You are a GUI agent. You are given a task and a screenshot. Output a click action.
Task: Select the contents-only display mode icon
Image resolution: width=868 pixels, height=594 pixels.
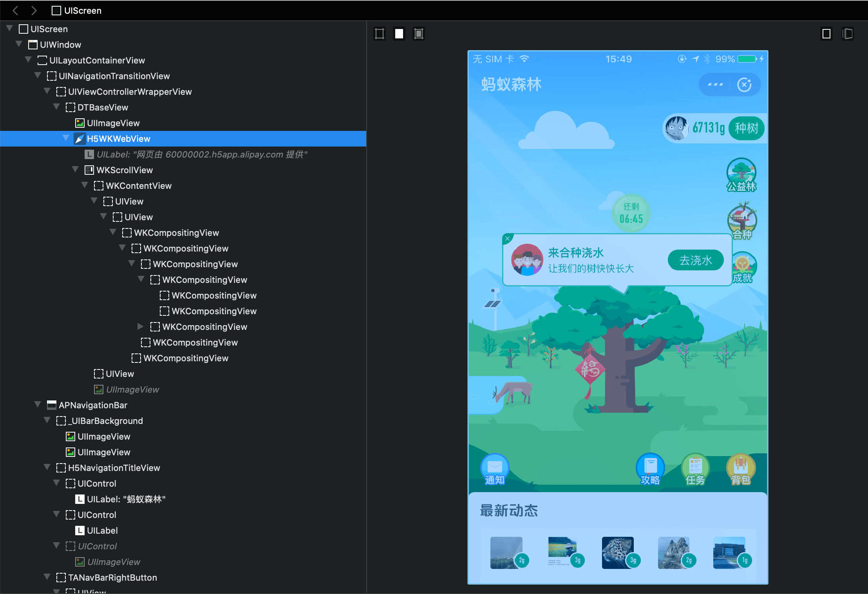(x=399, y=34)
